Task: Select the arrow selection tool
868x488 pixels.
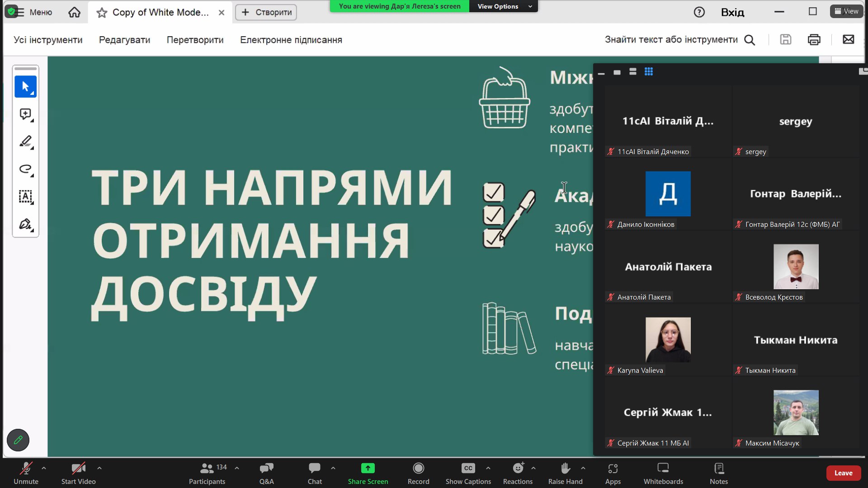Action: point(25,86)
